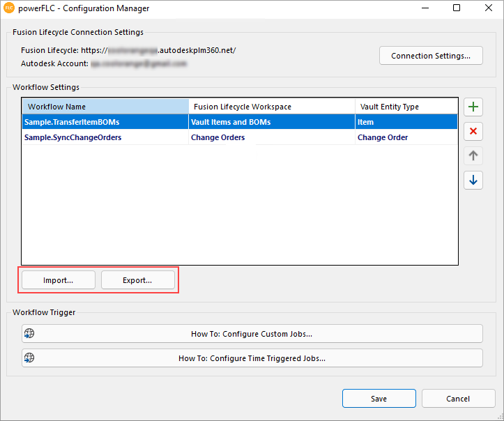Viewport: 504px width, 421px height.
Task: Open Connection Settings dialog
Action: (431, 56)
